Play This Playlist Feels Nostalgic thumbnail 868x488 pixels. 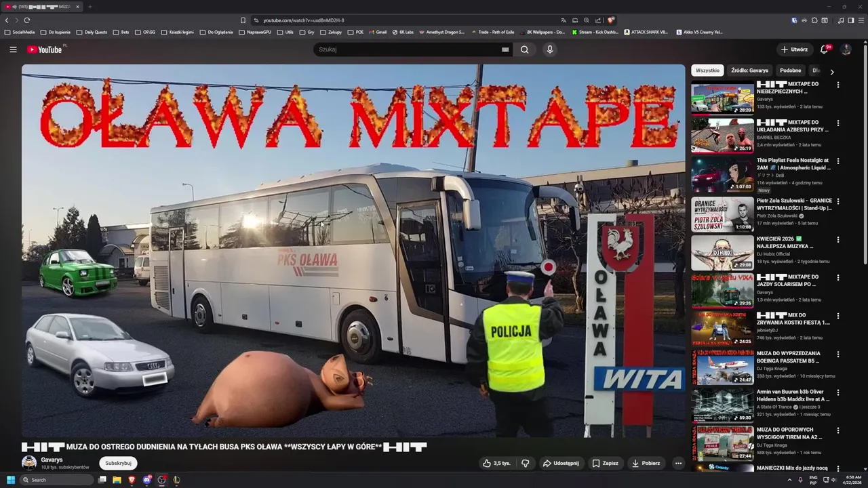click(722, 174)
